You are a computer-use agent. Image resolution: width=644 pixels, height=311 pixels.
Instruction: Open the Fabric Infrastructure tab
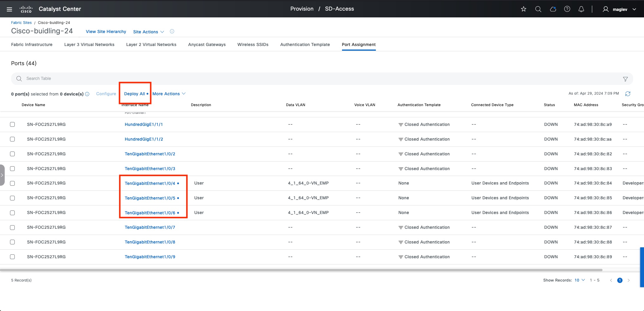click(32, 45)
